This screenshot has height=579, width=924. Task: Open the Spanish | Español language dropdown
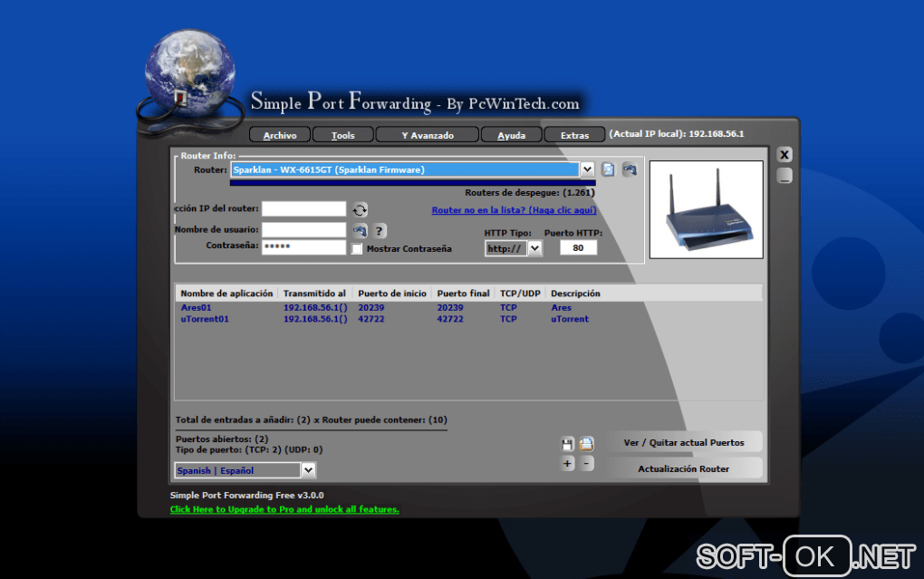coord(308,470)
